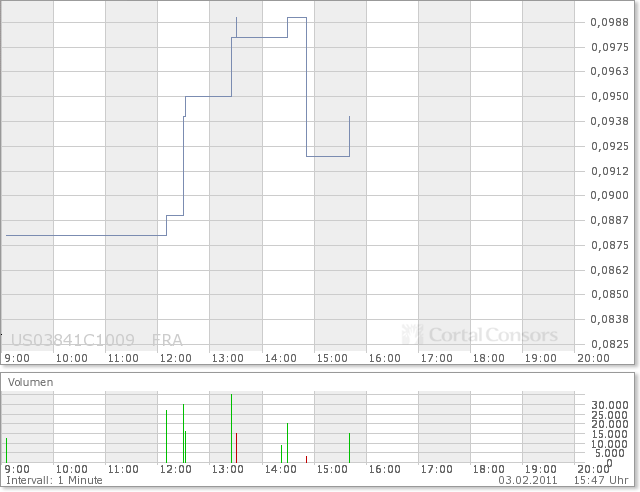The height and width of the screenshot is (492, 640).
Task: Click the price line's final spike near 15:30
Action: (349, 136)
